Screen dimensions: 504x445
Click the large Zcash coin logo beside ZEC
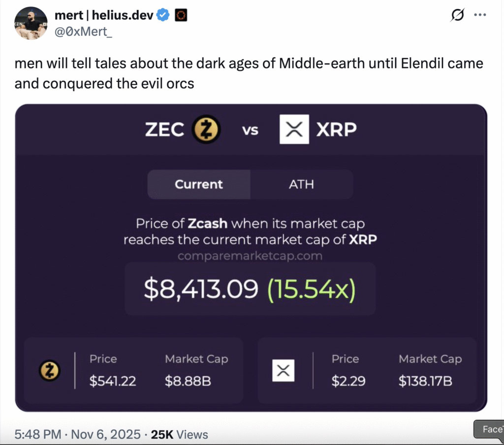click(206, 129)
